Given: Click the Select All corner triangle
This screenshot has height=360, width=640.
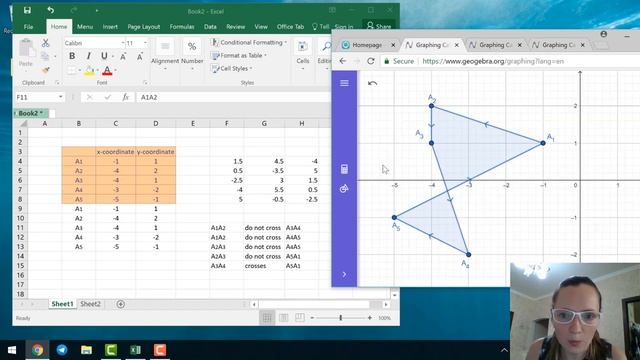Looking at the screenshot, I should pos(23,123).
